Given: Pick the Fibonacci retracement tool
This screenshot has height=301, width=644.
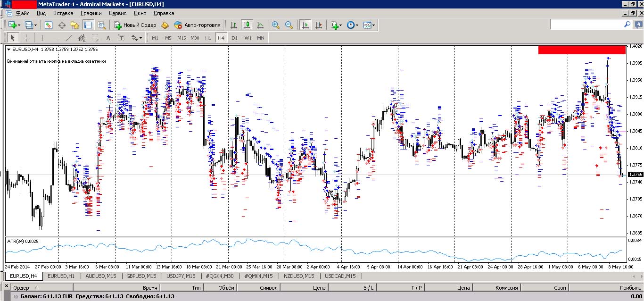Looking at the screenshot, I should 95,38.
